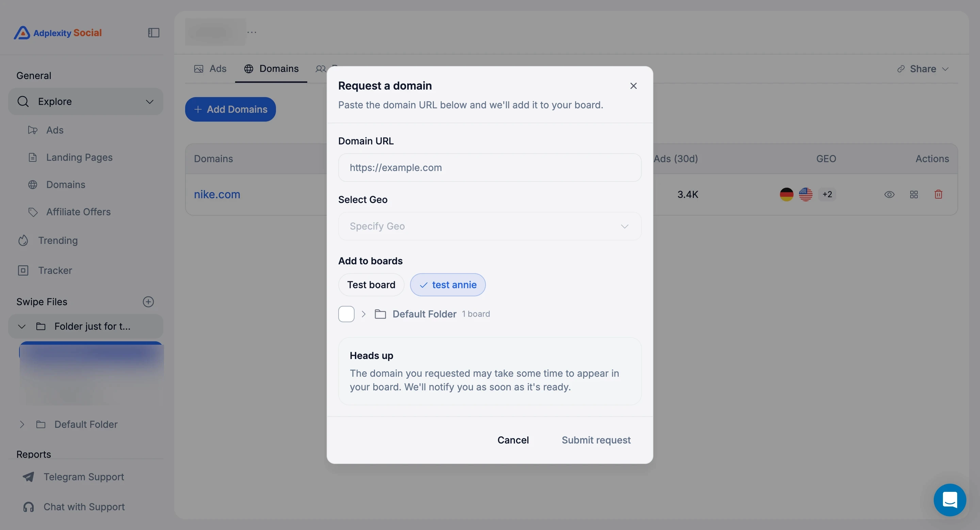The image size is (980, 530).
Task: Check the Default Folder checkbox
Action: (346, 314)
